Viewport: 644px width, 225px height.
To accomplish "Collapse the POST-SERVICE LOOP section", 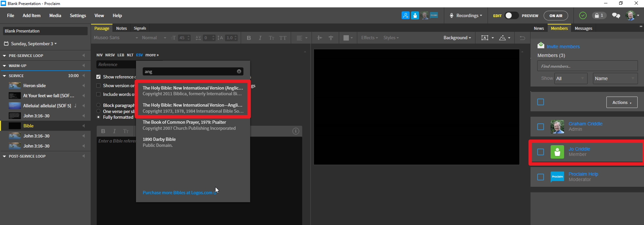I will [4, 156].
